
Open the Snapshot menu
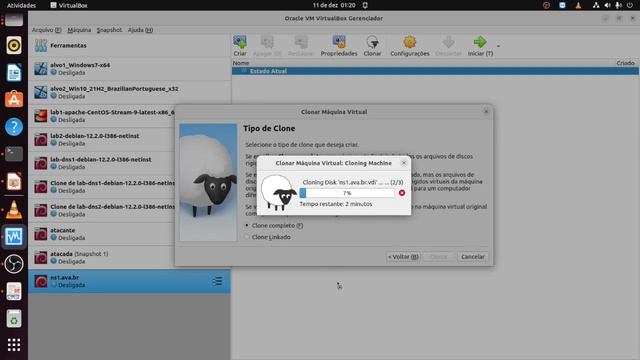[x=109, y=30]
